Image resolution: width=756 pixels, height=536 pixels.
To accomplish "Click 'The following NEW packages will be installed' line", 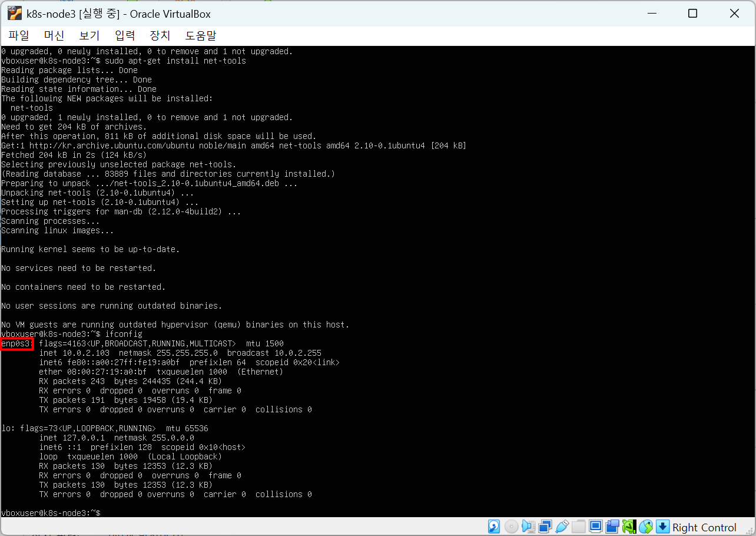I will [107, 98].
